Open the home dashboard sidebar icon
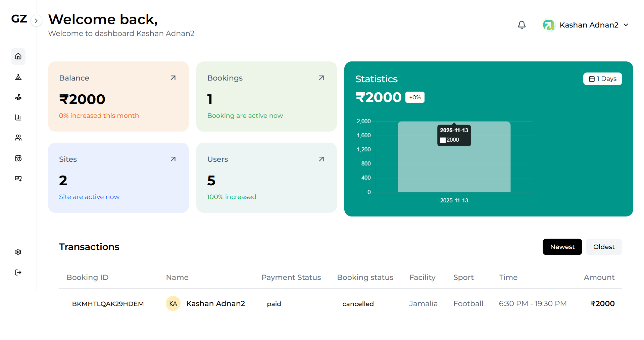 [18, 56]
